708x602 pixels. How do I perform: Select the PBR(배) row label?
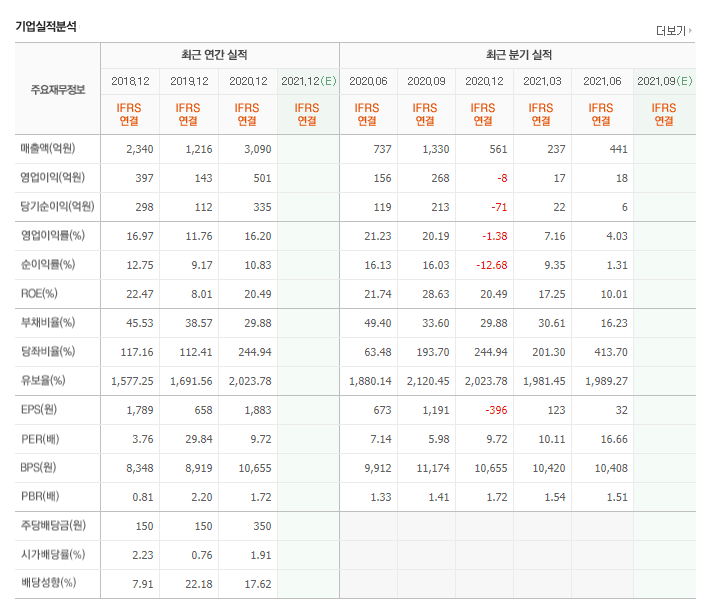pyautogui.click(x=40, y=496)
